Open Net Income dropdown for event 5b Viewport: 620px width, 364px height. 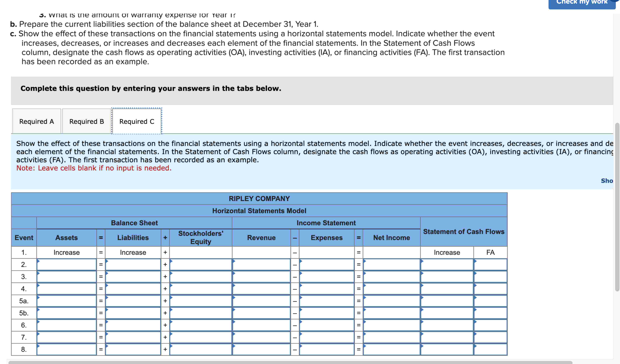tap(391, 313)
